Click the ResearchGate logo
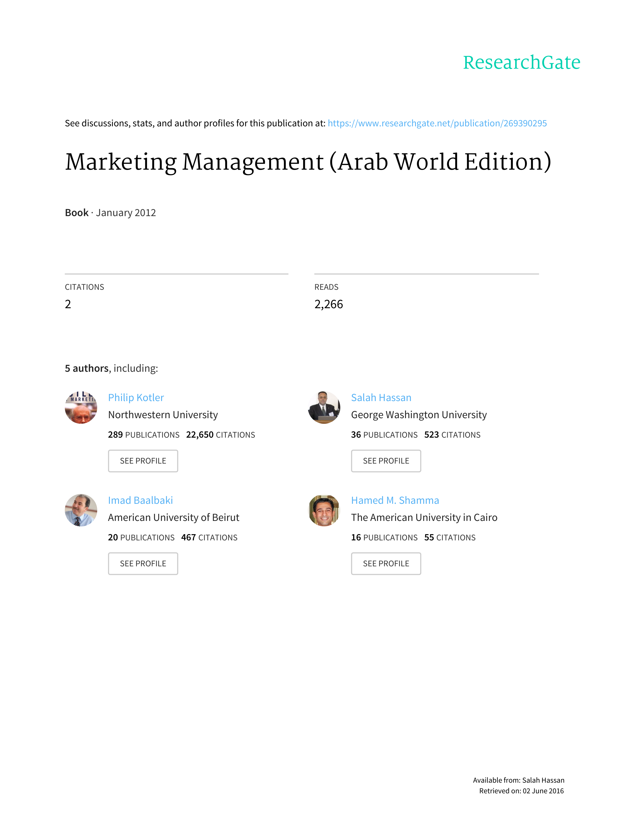Viewport: 630px width, 840px height. [521, 63]
